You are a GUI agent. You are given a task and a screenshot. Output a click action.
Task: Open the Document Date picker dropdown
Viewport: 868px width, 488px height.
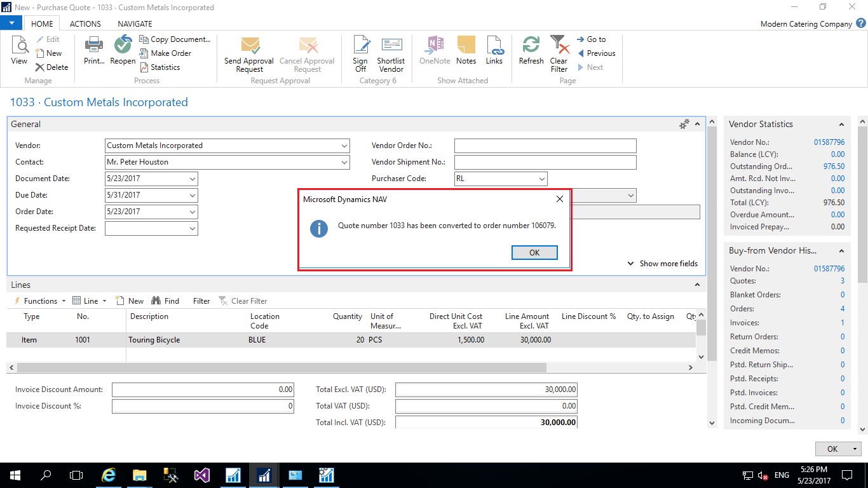pyautogui.click(x=193, y=179)
